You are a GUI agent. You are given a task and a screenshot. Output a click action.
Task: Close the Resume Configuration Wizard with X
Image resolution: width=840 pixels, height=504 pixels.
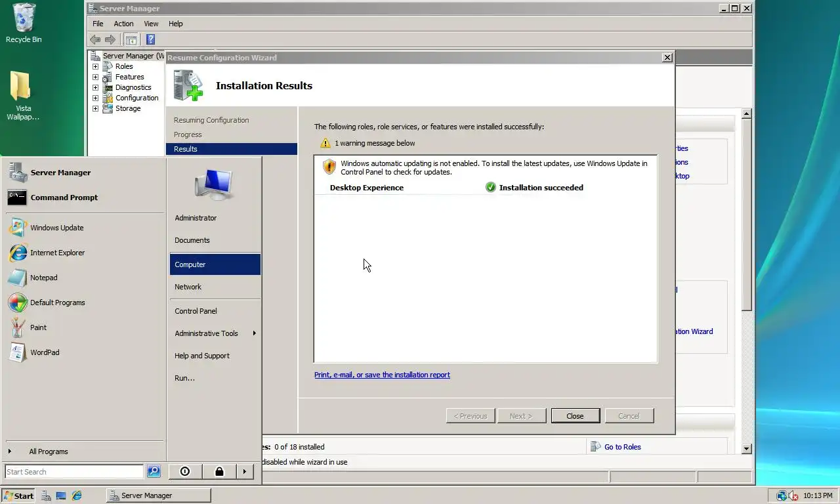tap(667, 58)
